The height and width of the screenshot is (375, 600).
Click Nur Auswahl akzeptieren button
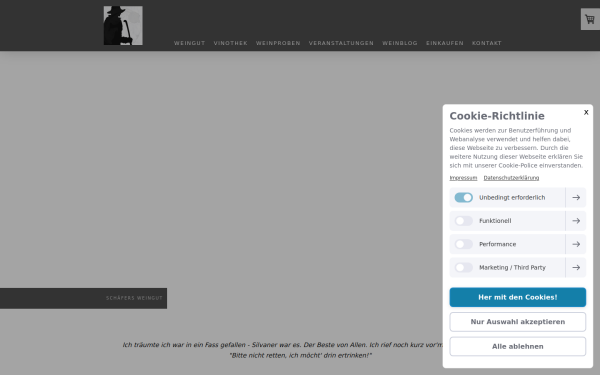click(518, 322)
